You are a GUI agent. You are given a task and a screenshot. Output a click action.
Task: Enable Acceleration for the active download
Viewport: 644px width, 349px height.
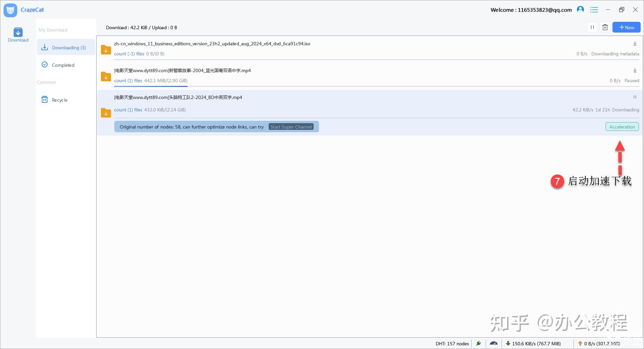pos(622,127)
